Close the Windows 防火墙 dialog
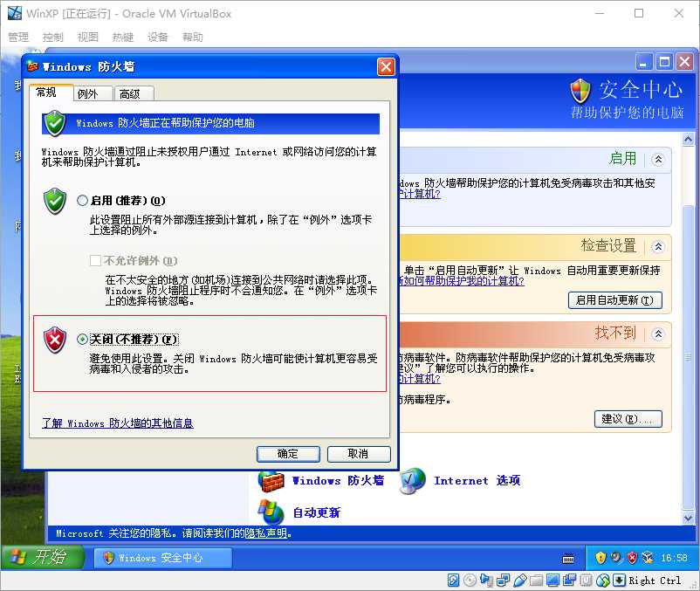Viewport: 700px width, 591px height. tap(386, 67)
